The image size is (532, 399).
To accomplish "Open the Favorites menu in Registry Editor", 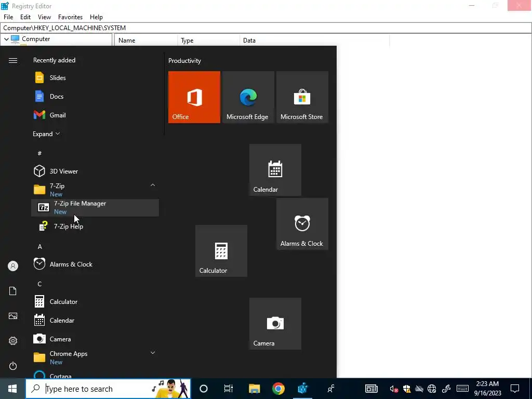I will tap(70, 17).
